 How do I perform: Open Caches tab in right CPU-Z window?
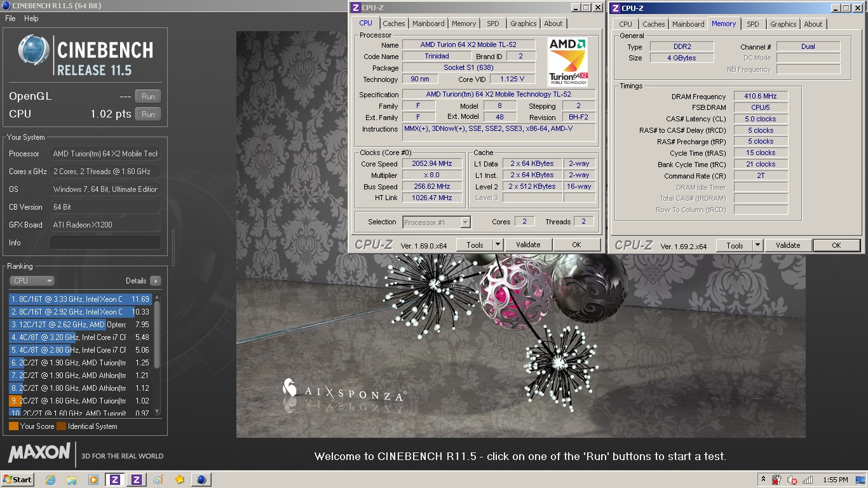[x=654, y=24]
